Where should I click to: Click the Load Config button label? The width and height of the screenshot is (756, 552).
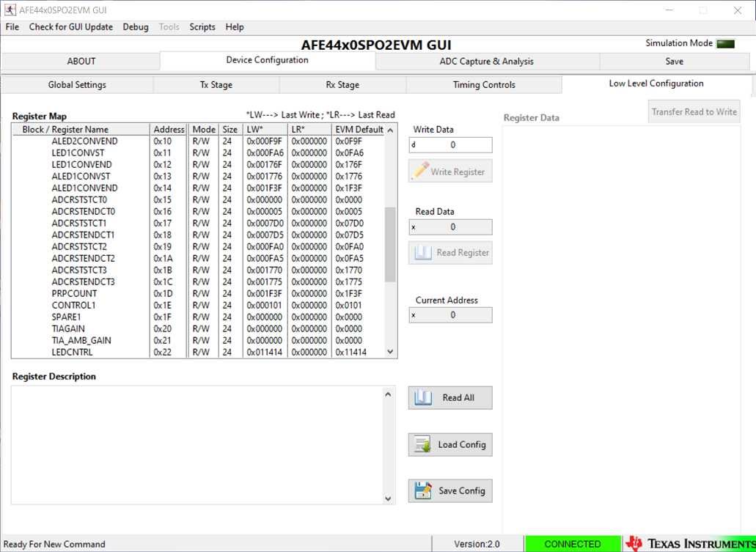462,444
